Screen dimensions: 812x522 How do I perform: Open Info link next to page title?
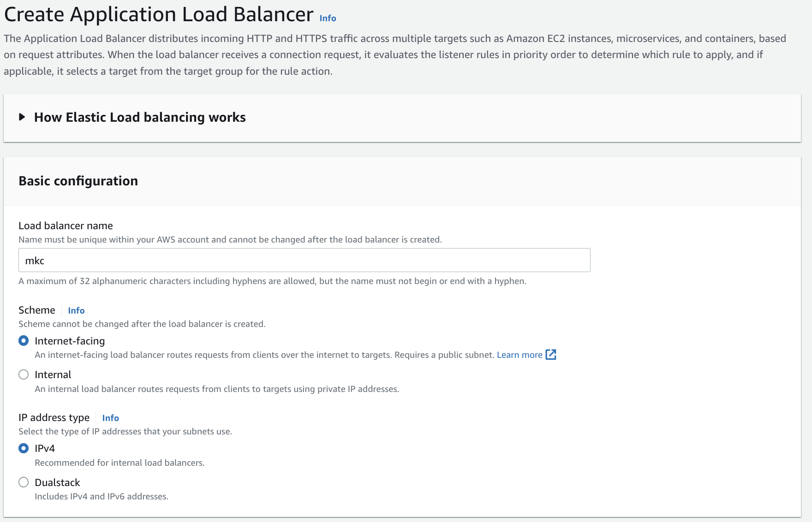click(328, 18)
